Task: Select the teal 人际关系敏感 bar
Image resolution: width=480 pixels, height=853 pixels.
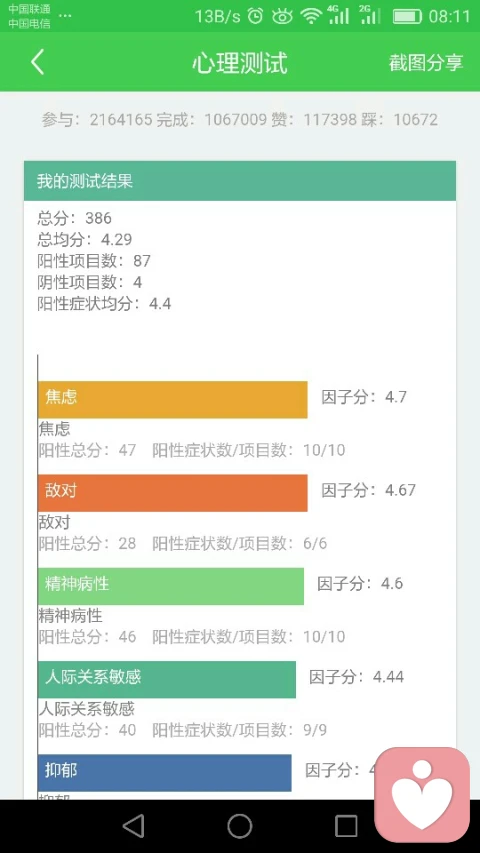Action: pyautogui.click(x=167, y=679)
